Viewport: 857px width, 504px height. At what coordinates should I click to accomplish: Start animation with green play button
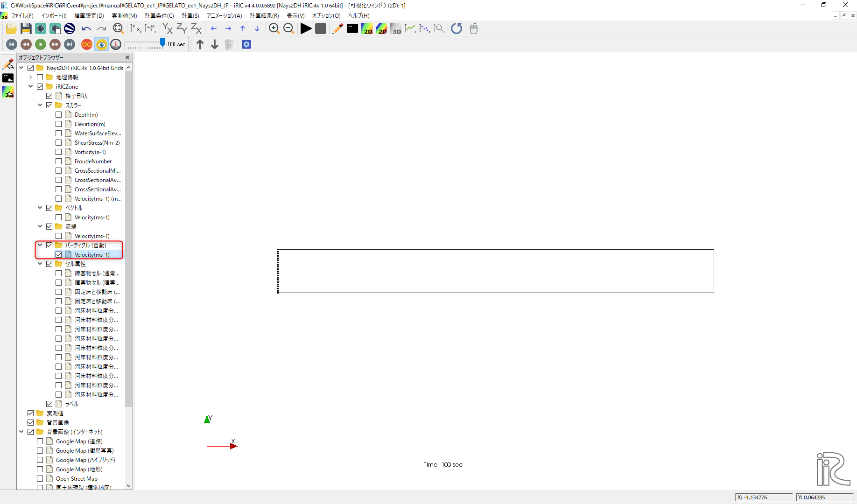click(41, 44)
